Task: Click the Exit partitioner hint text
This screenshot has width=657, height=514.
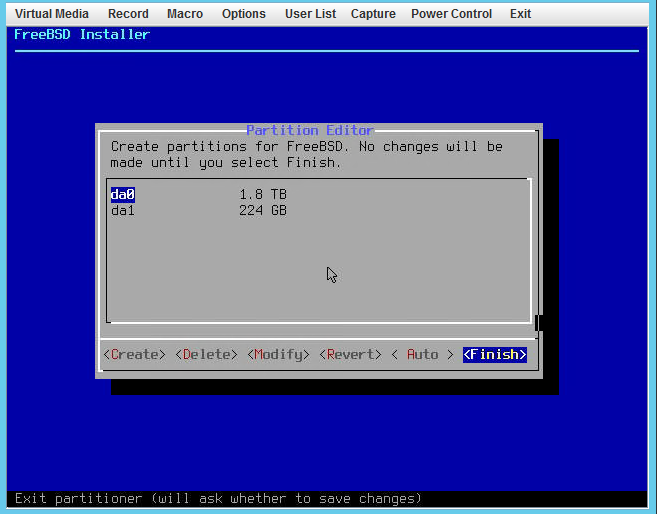Action: pyautogui.click(x=218, y=499)
